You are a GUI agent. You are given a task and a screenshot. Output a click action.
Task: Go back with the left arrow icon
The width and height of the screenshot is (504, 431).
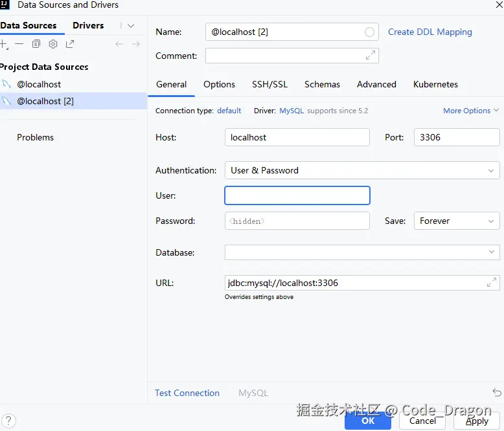tap(119, 44)
